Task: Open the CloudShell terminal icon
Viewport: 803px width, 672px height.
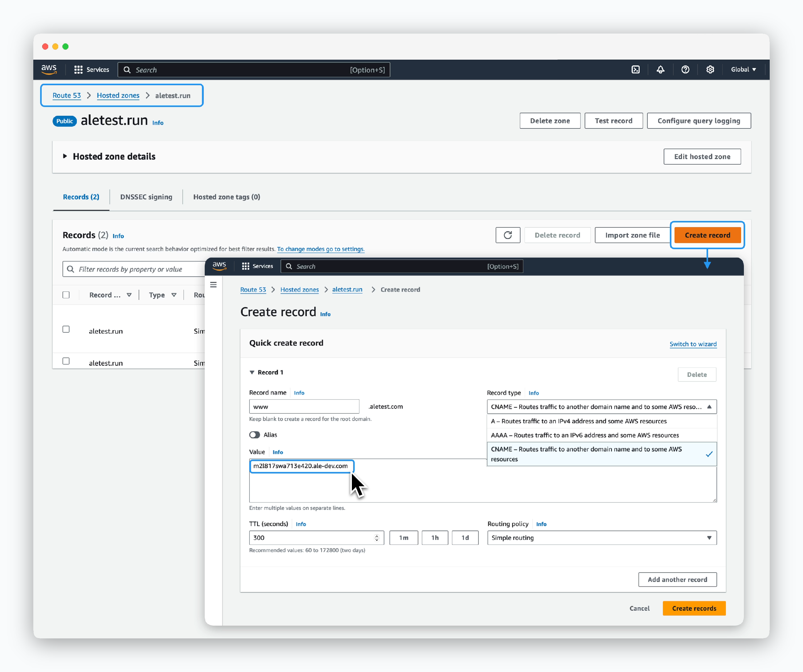Action: coord(636,70)
